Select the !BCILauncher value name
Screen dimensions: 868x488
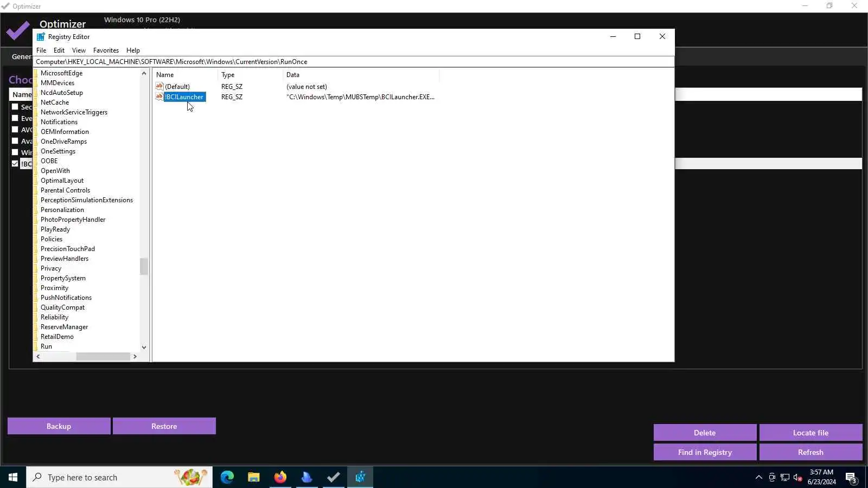[x=184, y=97]
